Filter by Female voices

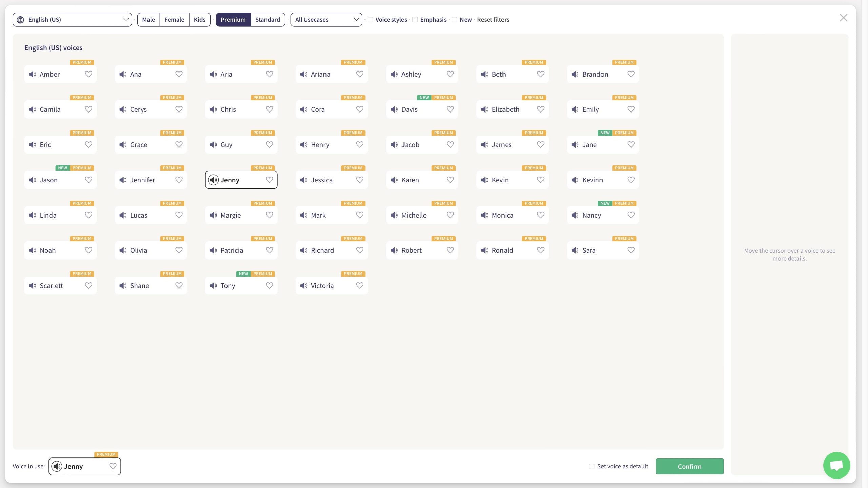point(174,20)
